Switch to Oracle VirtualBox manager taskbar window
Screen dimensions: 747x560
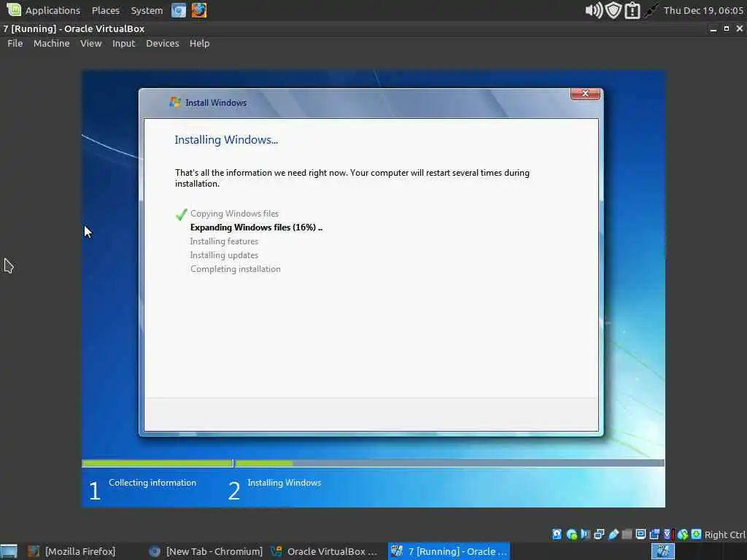click(325, 551)
